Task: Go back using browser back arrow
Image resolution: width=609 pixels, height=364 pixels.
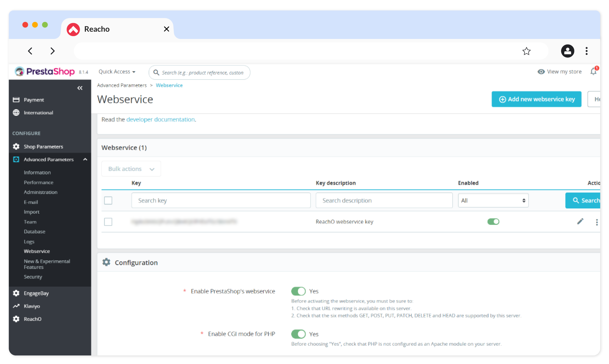Action: 30,51
